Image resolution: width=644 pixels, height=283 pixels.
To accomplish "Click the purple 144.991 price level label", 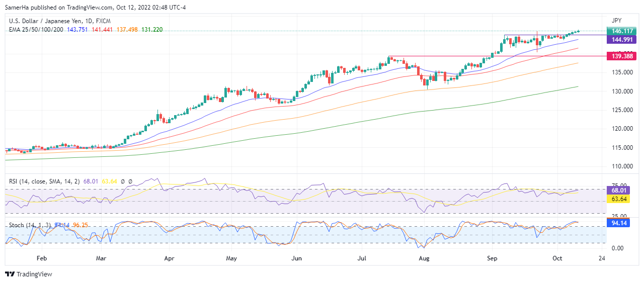I will coord(618,39).
